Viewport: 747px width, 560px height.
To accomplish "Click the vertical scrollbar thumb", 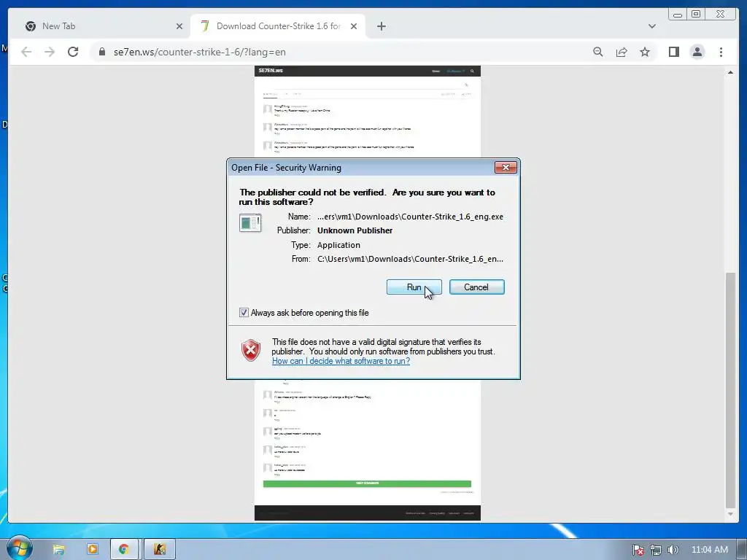I will [x=730, y=391].
